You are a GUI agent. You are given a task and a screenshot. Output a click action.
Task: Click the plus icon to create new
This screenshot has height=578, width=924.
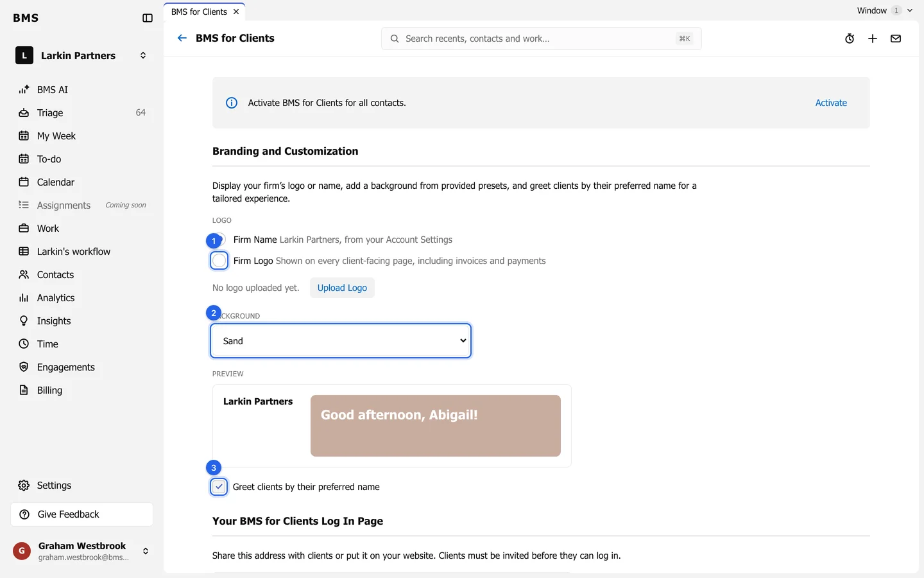click(873, 39)
